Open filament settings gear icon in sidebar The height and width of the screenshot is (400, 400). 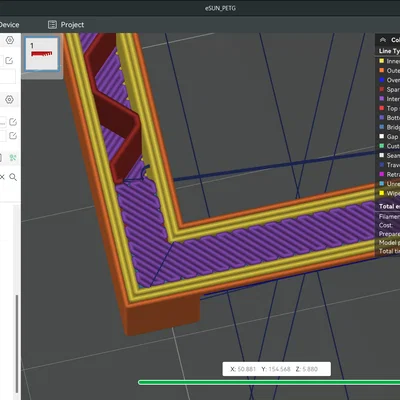click(x=9, y=99)
